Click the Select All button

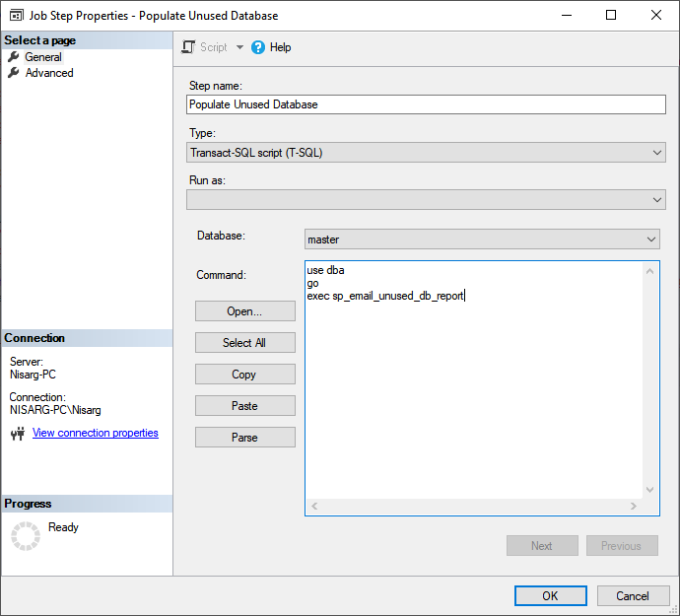pyautogui.click(x=244, y=343)
